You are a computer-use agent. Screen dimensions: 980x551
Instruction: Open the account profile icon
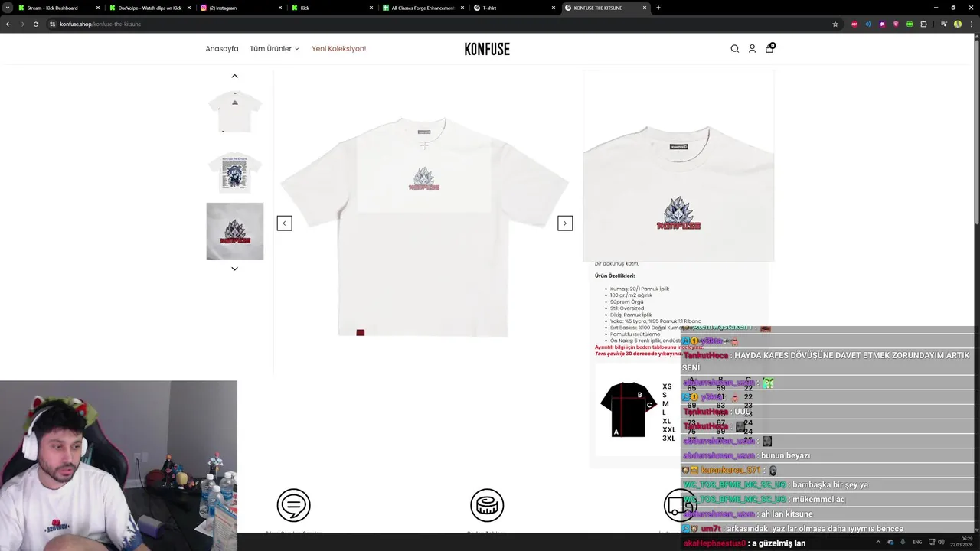(x=752, y=49)
